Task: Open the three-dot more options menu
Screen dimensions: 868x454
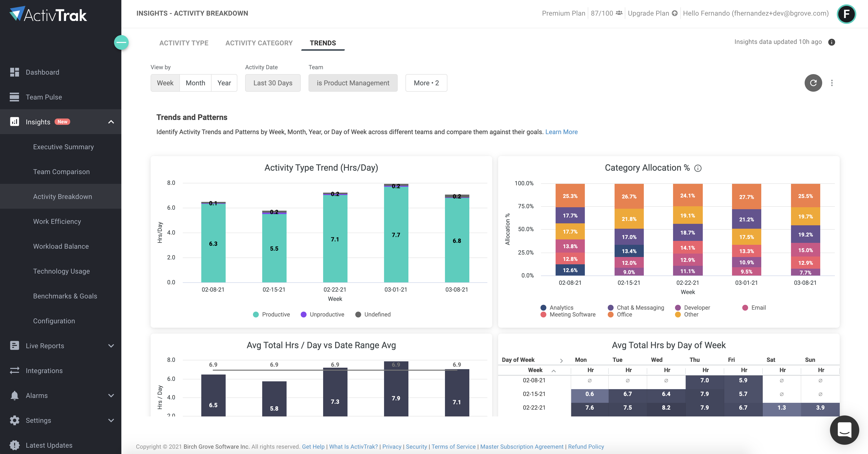Action: coord(832,83)
